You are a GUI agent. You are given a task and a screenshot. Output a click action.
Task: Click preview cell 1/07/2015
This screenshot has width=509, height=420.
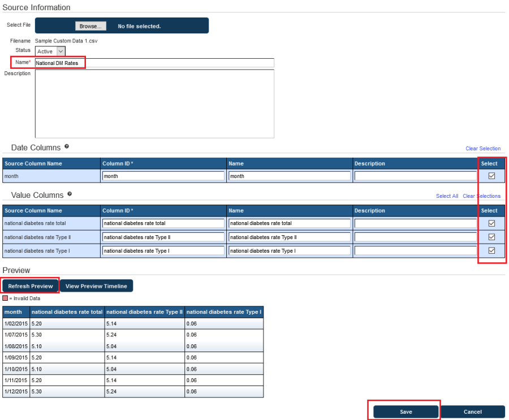click(16, 335)
